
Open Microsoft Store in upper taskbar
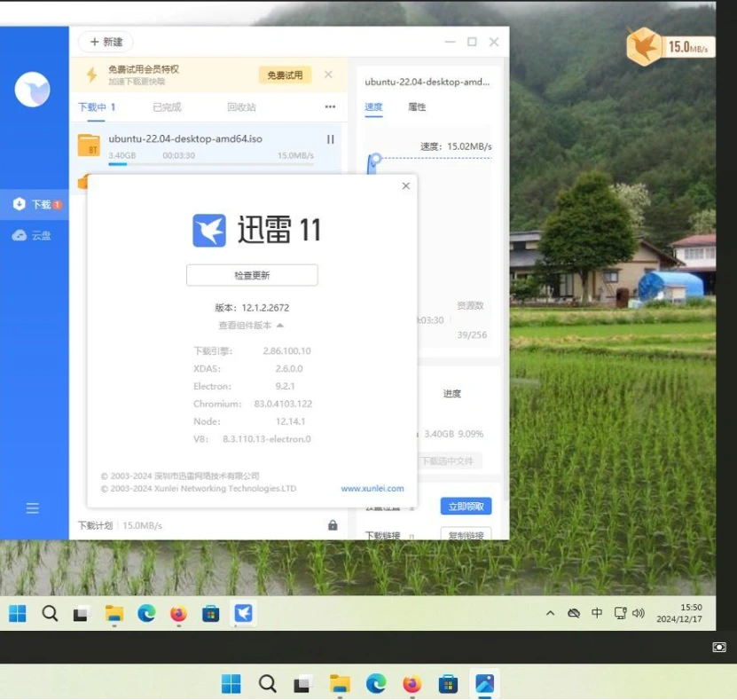pos(210,614)
